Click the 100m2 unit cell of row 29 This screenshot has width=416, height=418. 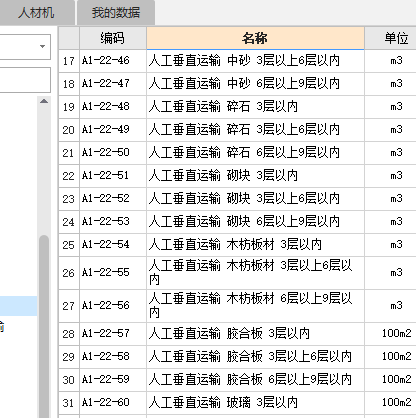pos(396,357)
